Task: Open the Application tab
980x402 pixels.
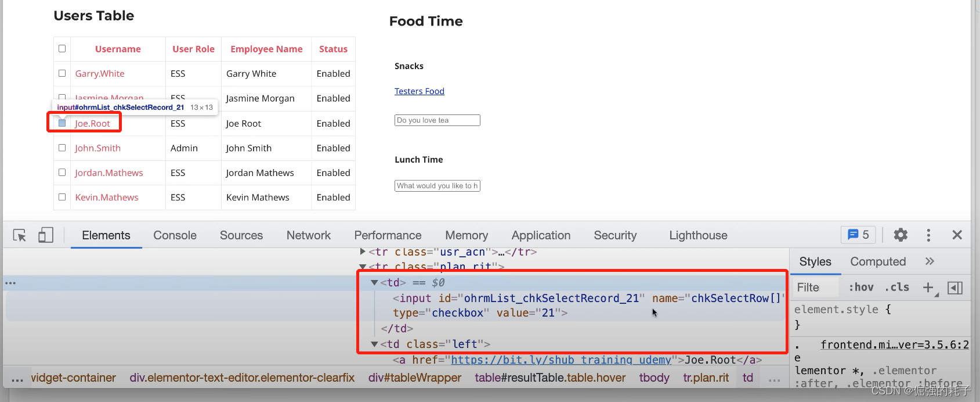Action: point(541,235)
